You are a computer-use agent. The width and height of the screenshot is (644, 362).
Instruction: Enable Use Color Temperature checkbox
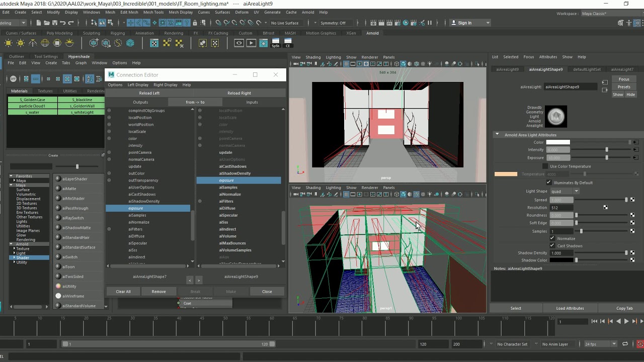545,166
